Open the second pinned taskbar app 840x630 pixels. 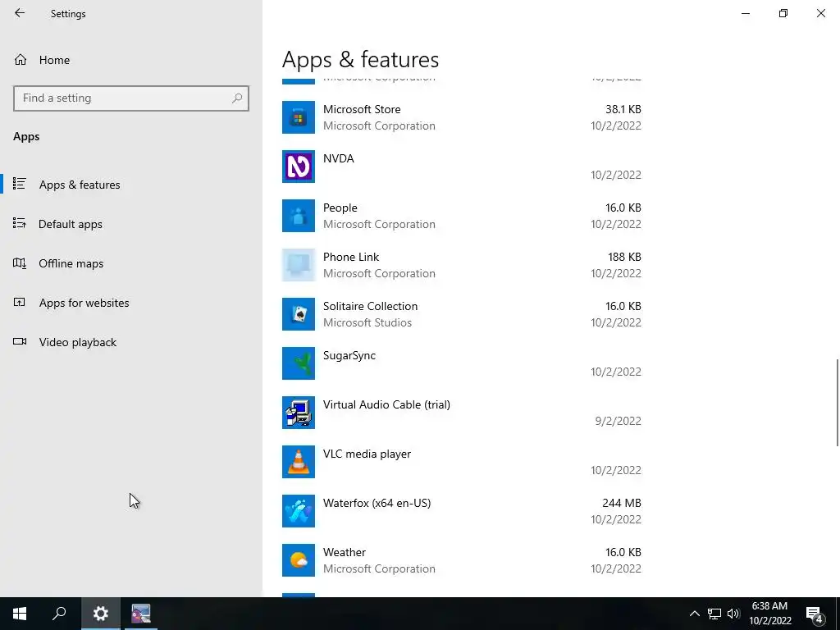(x=141, y=614)
